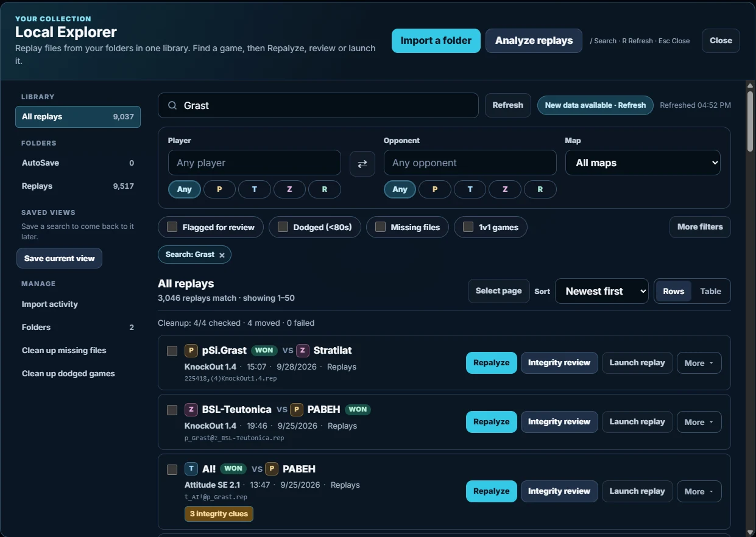Click the 'Import a folder' button

(436, 41)
